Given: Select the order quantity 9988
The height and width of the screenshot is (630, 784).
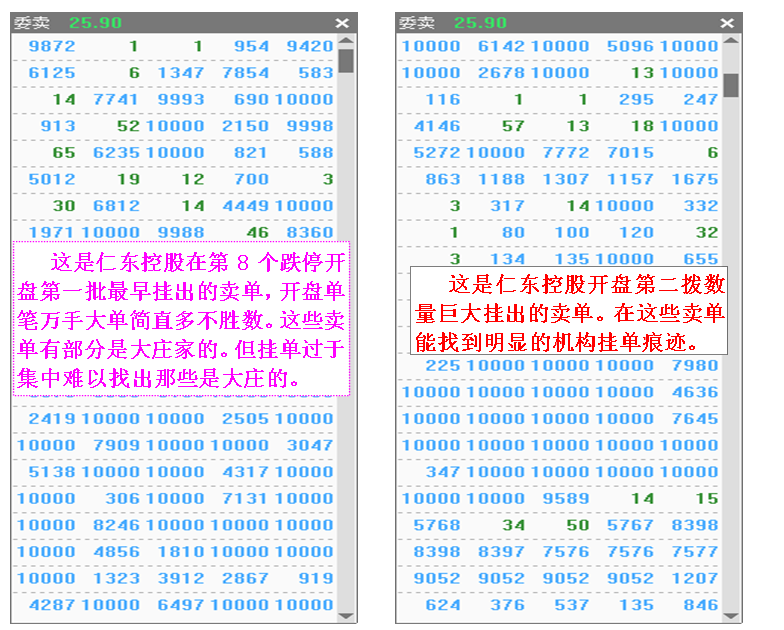Looking at the screenshot, I should [x=181, y=232].
